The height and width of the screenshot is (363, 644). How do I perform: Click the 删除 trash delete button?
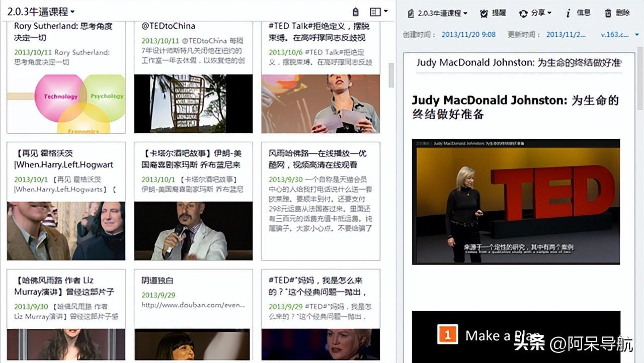point(617,13)
